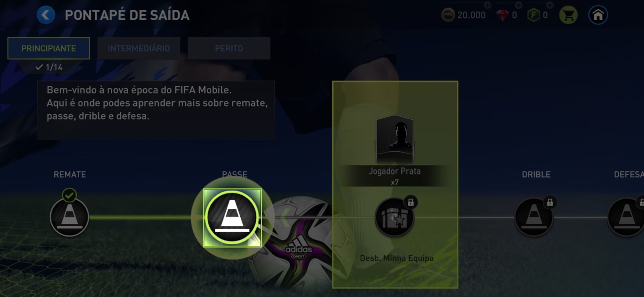Screen dimensions: 644x297
Task: Select the Principiante tab
Action: [49, 48]
